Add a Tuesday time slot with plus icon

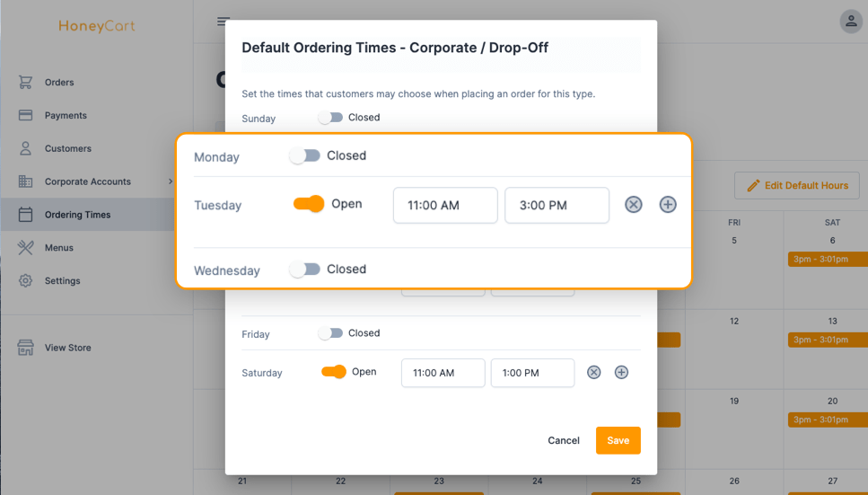click(668, 205)
